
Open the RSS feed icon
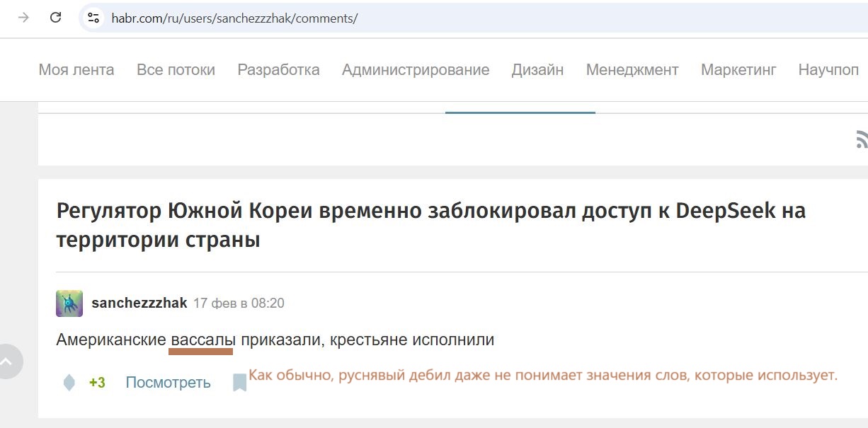click(862, 139)
